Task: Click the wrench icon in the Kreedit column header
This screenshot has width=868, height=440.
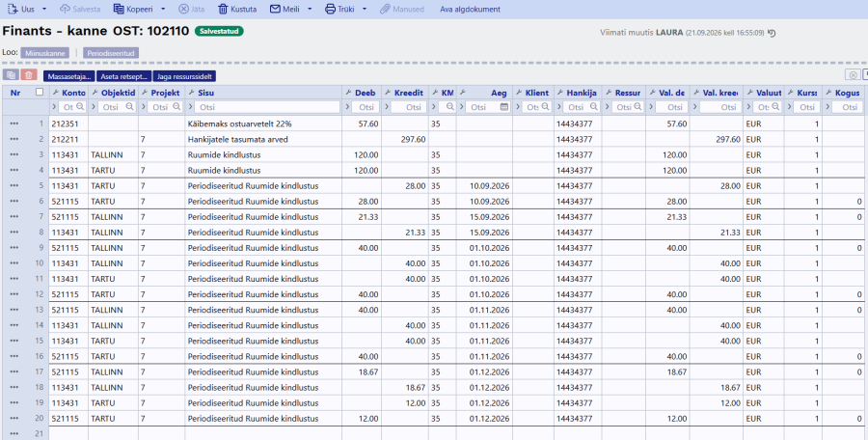Action: tap(388, 93)
